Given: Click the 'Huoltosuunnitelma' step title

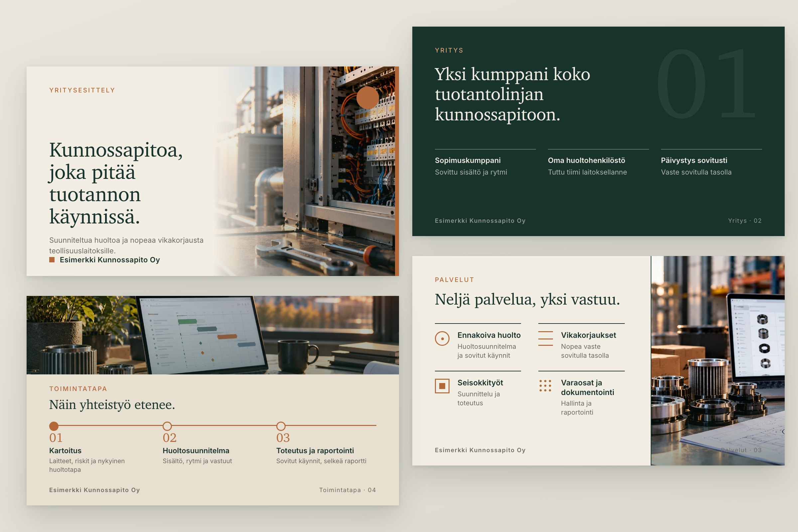Looking at the screenshot, I should coord(196,451).
